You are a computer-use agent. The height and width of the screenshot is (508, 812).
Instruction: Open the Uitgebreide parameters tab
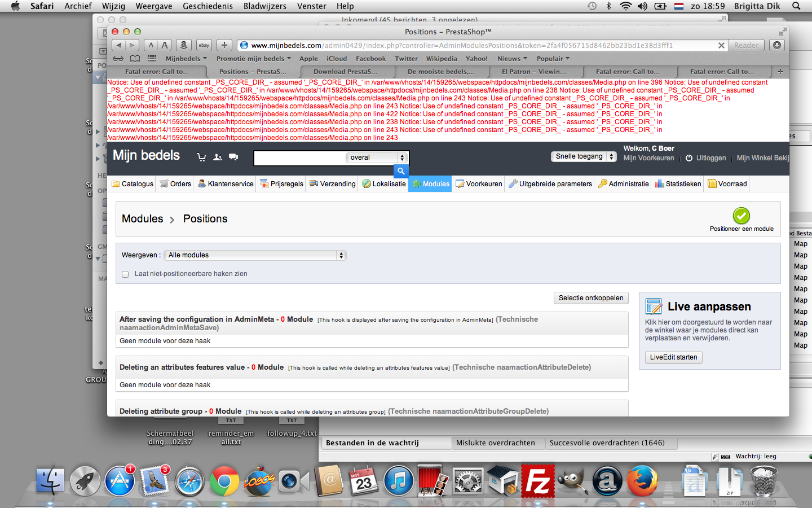[x=550, y=184]
